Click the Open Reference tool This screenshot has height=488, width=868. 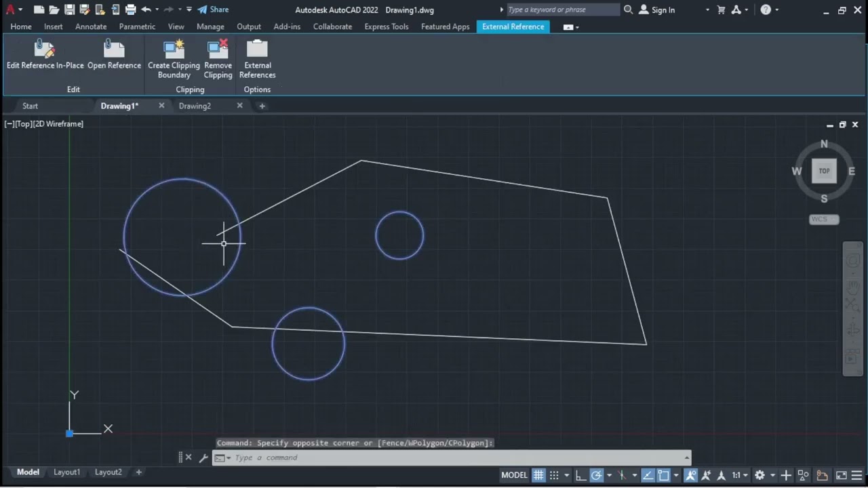(114, 54)
